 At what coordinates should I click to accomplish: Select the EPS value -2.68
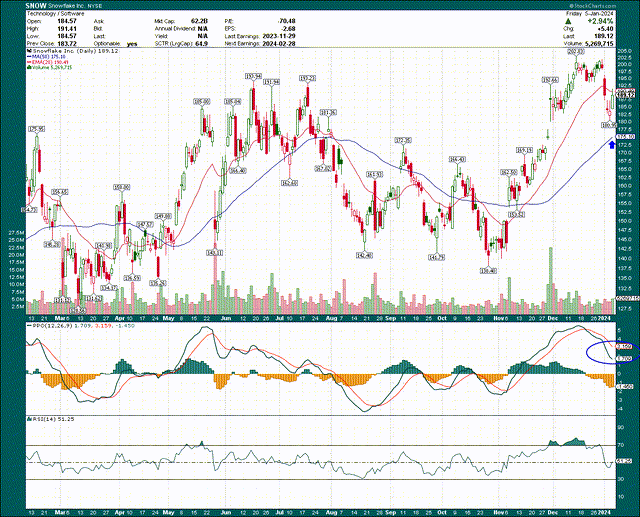click(288, 29)
